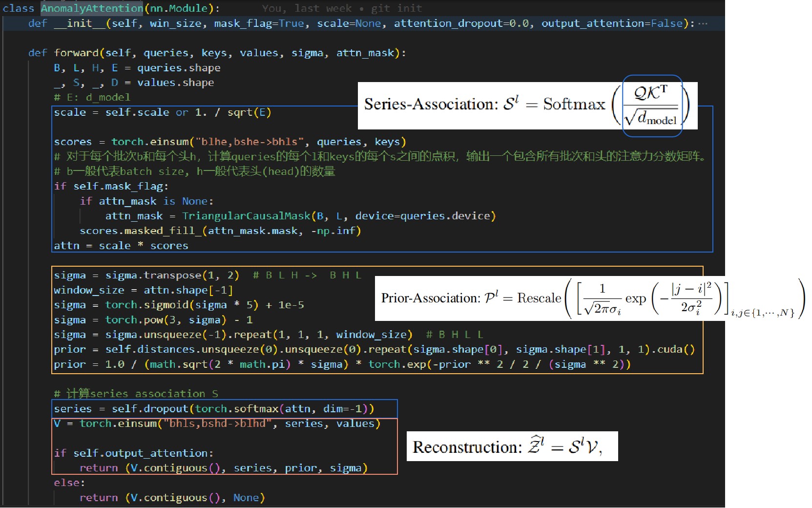Click the 'scale = self.scale or 1. / sqrt(E)' line
This screenshot has width=812, height=508.
click(x=163, y=112)
